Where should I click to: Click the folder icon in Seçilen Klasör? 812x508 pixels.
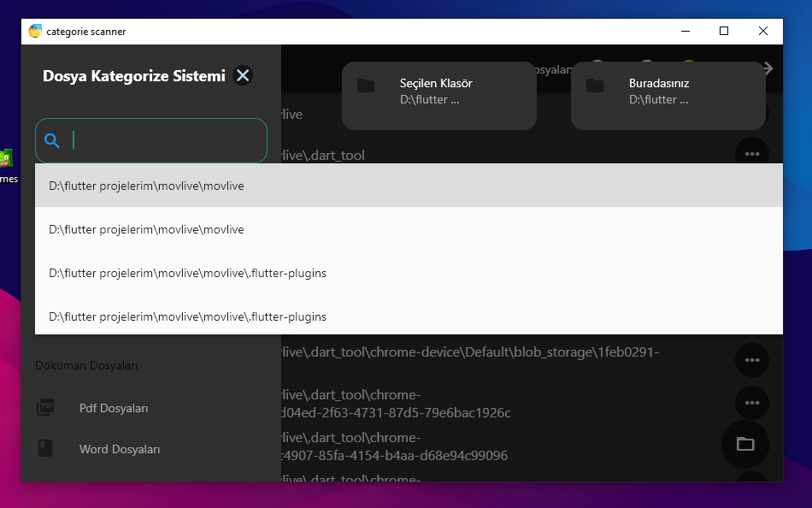coord(366,86)
